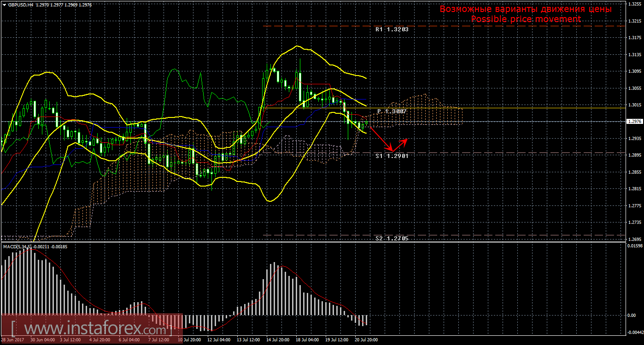Click the 0.00 level on MACD scale
This screenshot has width=644, height=345.
632,315
